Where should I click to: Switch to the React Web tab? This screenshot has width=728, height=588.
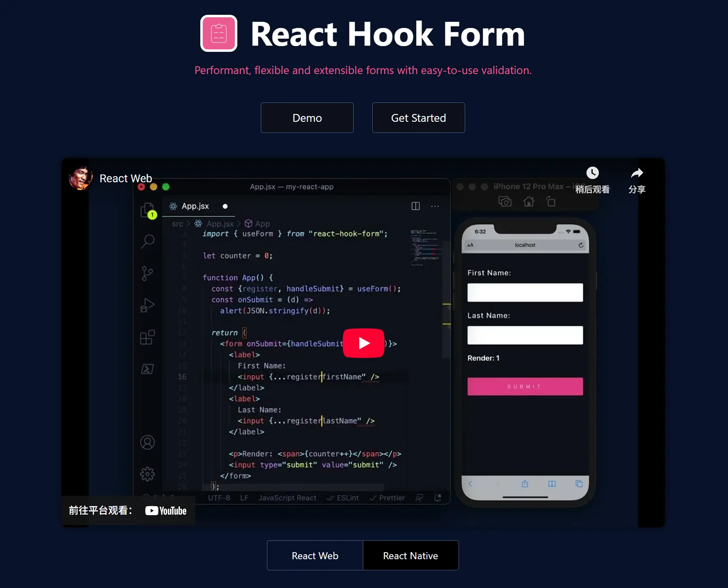315,555
